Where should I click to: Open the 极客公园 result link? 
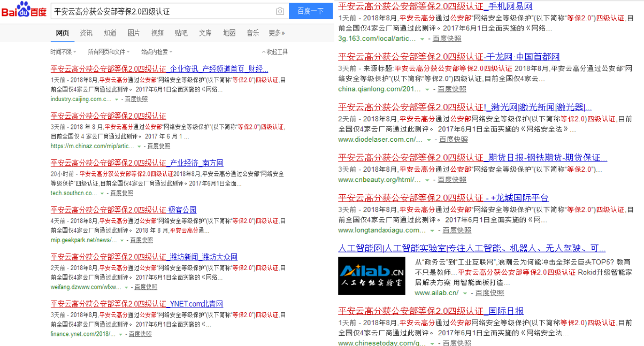124,210
